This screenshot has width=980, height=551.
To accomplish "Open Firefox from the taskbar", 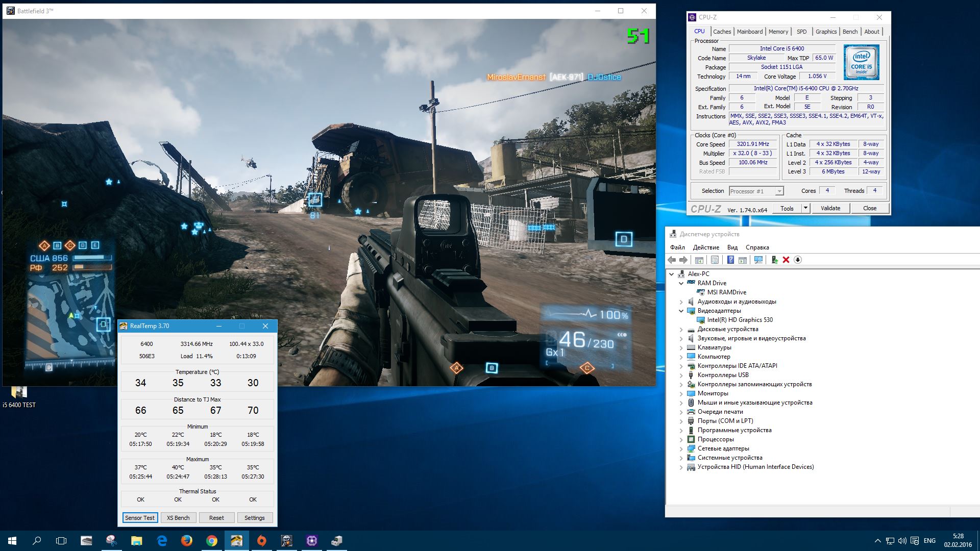I will click(x=187, y=541).
